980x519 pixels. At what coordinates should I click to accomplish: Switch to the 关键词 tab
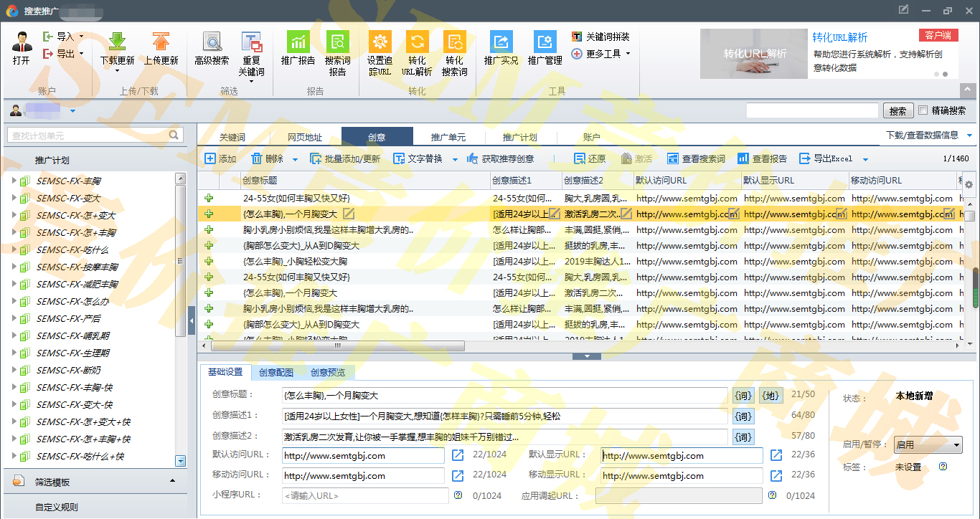(x=232, y=137)
